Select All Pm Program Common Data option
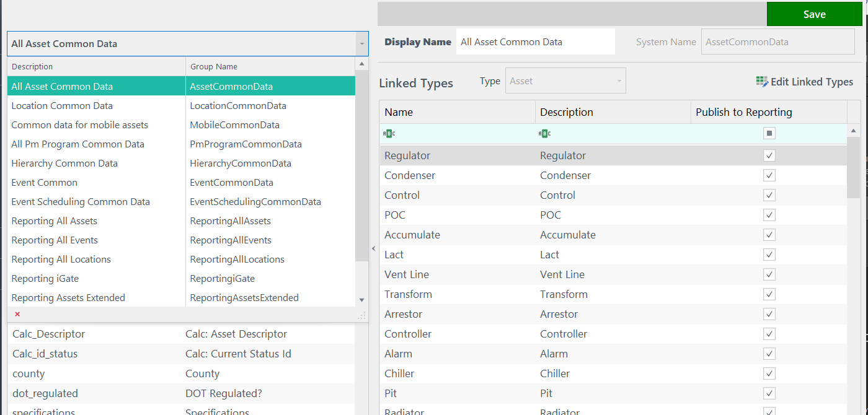The width and height of the screenshot is (868, 415). pyautogui.click(x=181, y=144)
